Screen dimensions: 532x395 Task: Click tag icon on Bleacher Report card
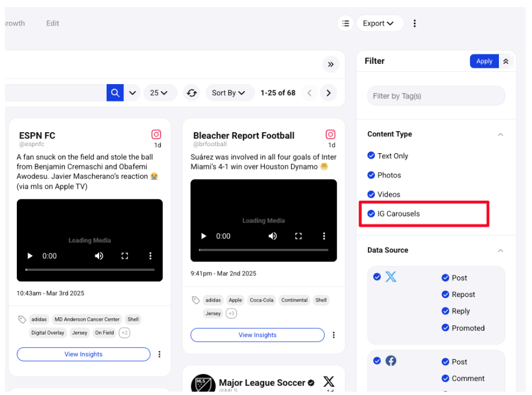[x=196, y=300]
